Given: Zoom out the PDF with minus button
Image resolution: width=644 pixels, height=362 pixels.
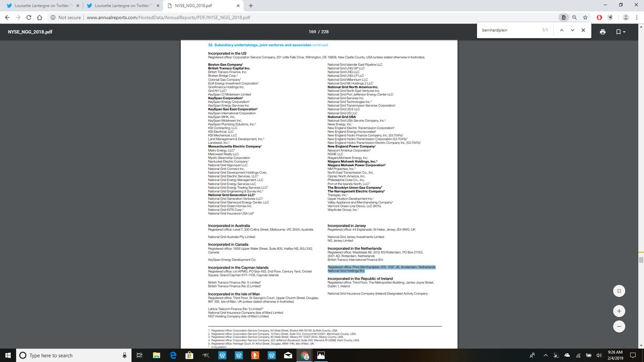Looking at the screenshot, I should (619, 326).
